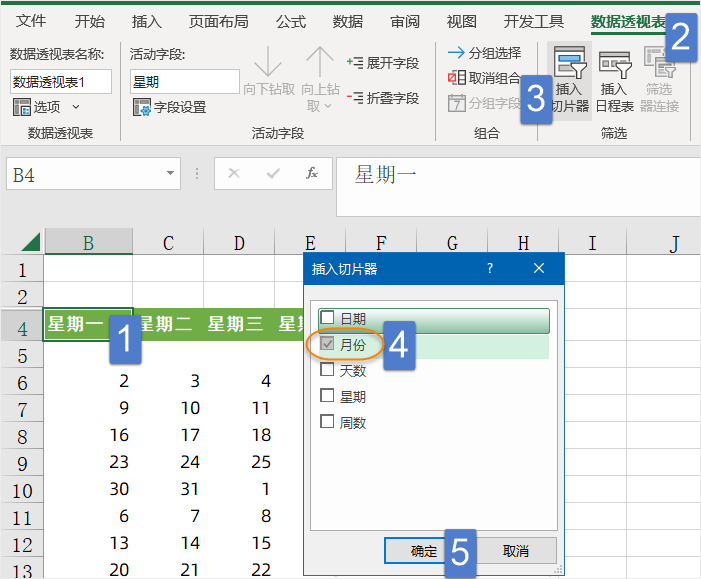Open 字段设置 field settings
Screen dimensions: 701x579
pyautogui.click(x=142, y=107)
